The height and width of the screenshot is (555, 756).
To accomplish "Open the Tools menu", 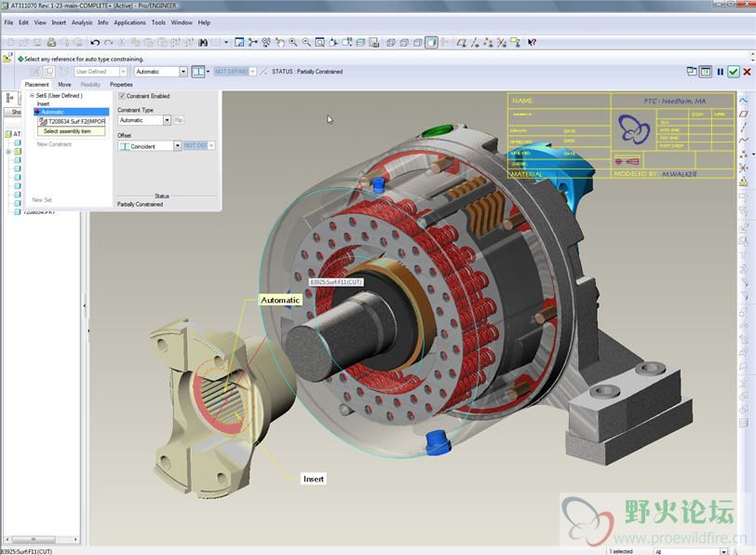I will [x=158, y=22].
